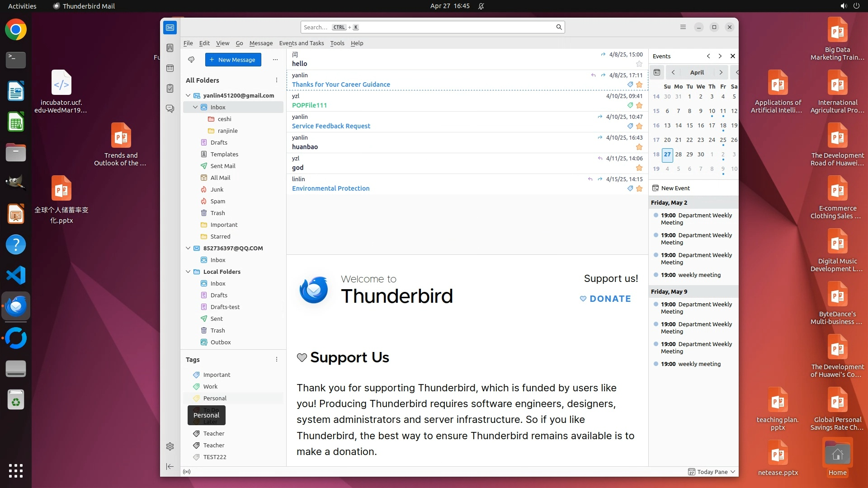
Task: Collapse the yanlin451200@gmail.com account tree
Action: pos(189,95)
